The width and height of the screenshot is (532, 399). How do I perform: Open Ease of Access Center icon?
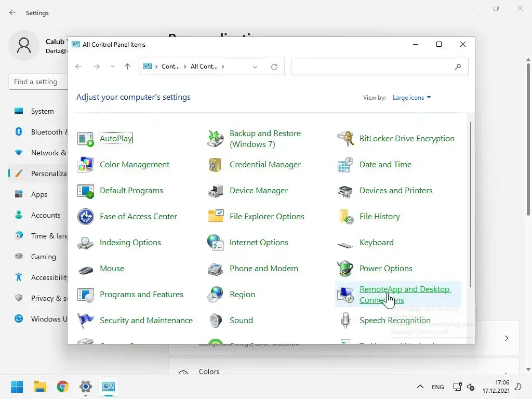(86, 217)
